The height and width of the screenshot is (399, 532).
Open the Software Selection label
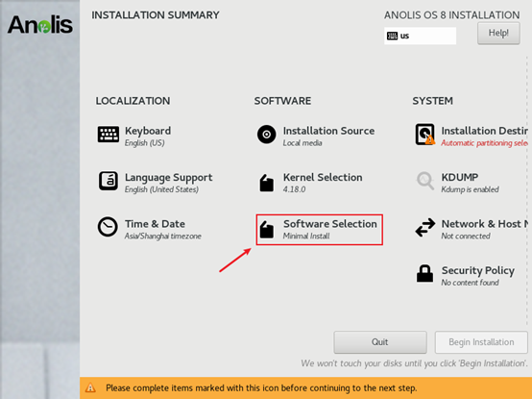[330, 224]
